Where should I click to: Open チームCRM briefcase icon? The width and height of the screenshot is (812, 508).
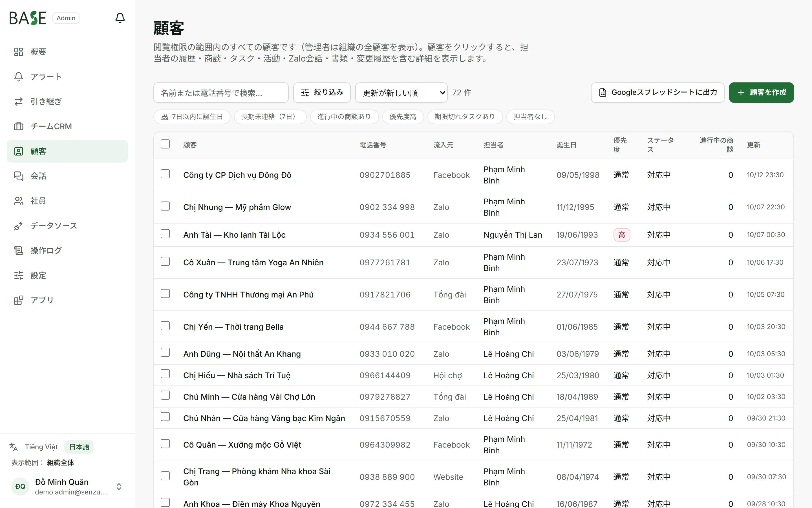click(x=18, y=126)
